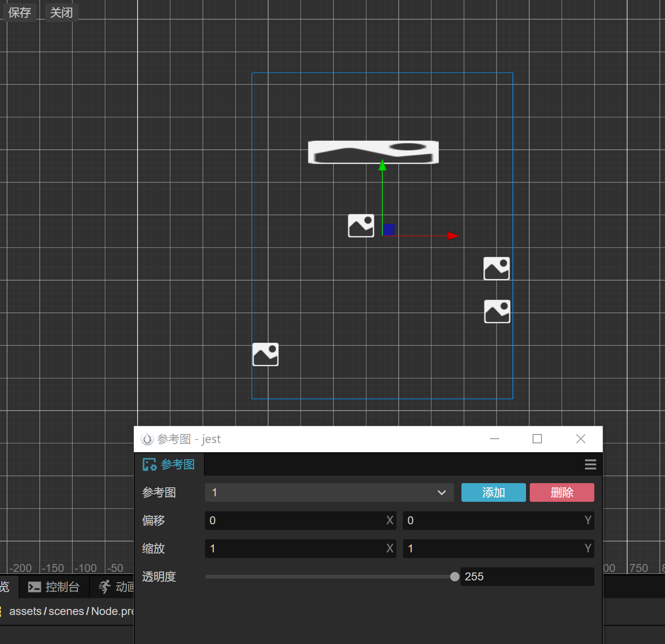Click the 750 ruler label
Viewport: 665px width, 644px height.
639,568
